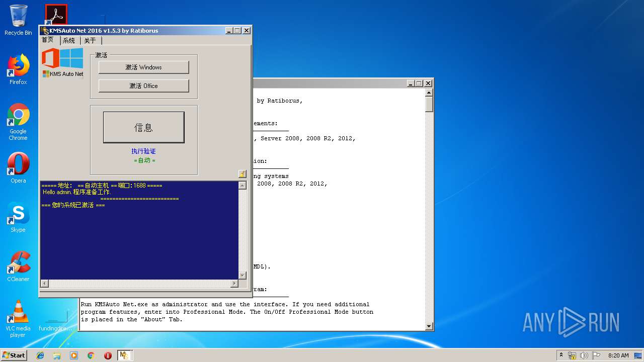The width and height of the screenshot is (644, 362).
Task: Click the 8:20 AM clock
Action: pyautogui.click(x=618, y=355)
